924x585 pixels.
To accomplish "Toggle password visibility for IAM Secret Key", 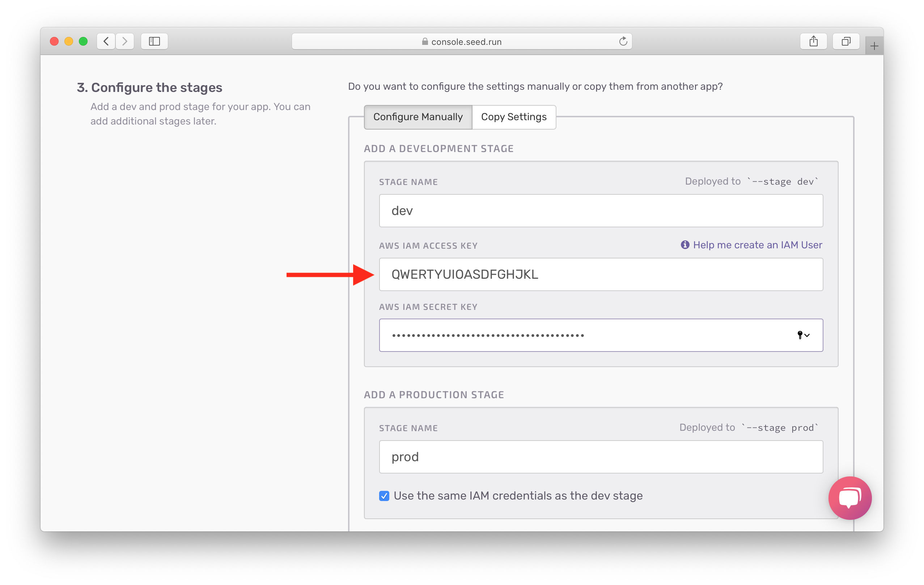I will [x=803, y=335].
